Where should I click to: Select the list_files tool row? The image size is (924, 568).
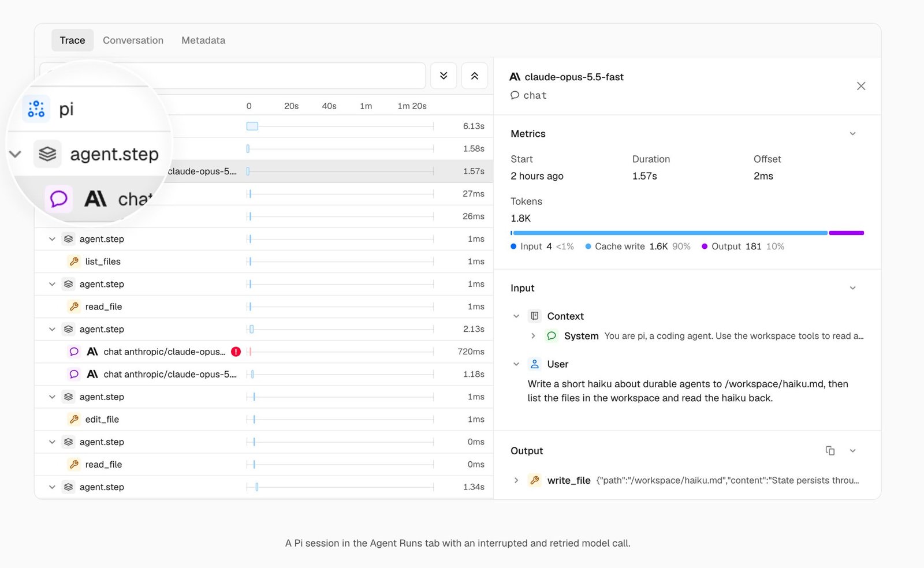pyautogui.click(x=263, y=261)
